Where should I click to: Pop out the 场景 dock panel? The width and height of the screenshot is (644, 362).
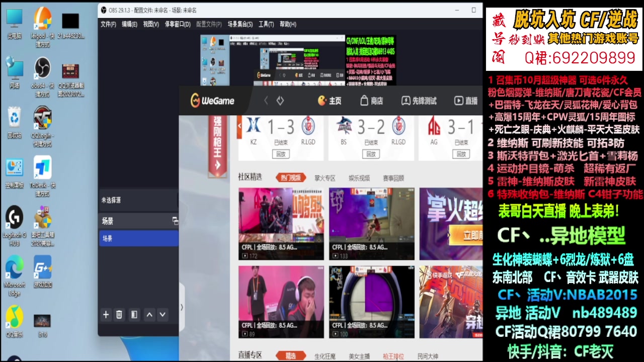tap(175, 221)
